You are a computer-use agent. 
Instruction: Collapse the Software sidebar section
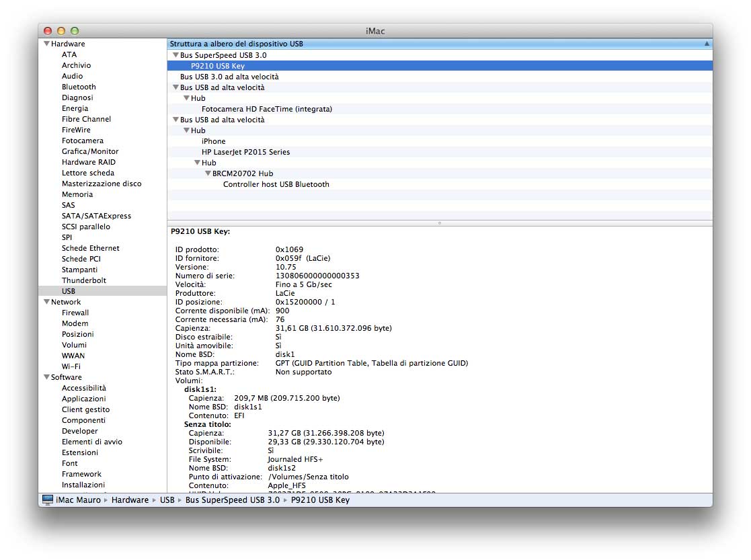click(x=46, y=377)
